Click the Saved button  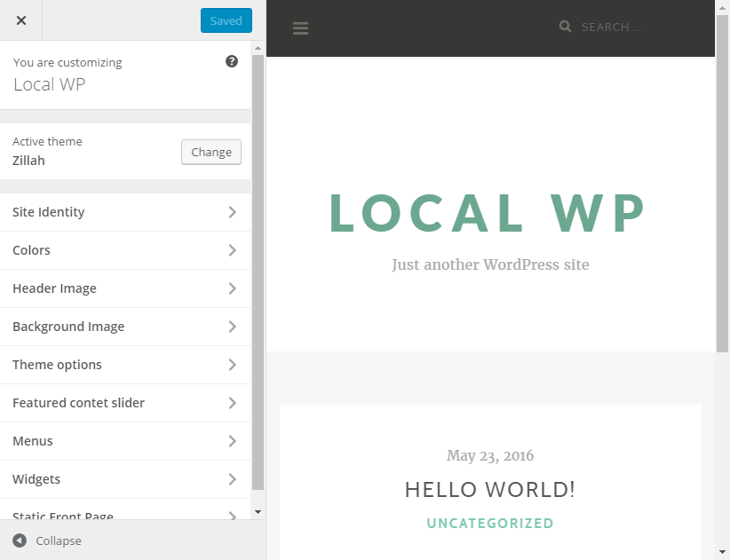[x=226, y=20]
